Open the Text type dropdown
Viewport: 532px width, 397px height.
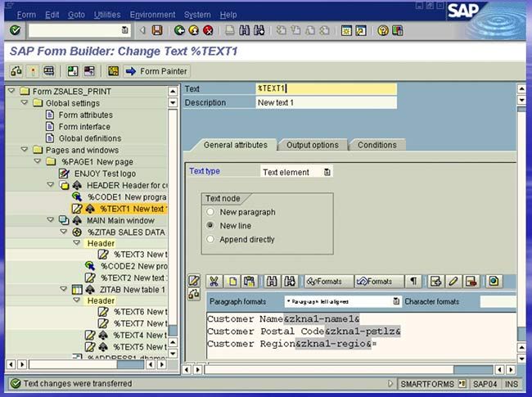(x=327, y=172)
